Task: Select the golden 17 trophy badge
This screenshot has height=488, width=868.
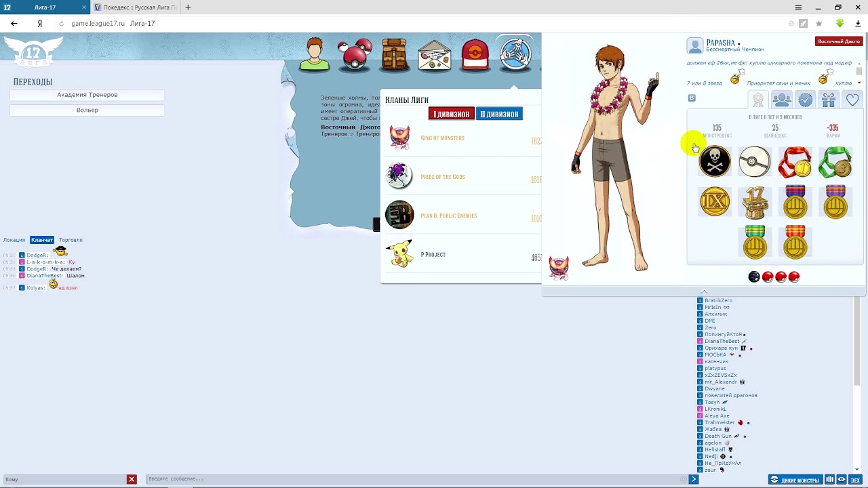Action: (x=755, y=203)
